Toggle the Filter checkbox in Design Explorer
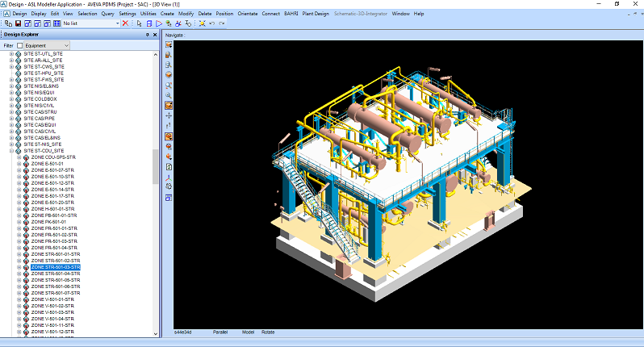 click(19, 45)
